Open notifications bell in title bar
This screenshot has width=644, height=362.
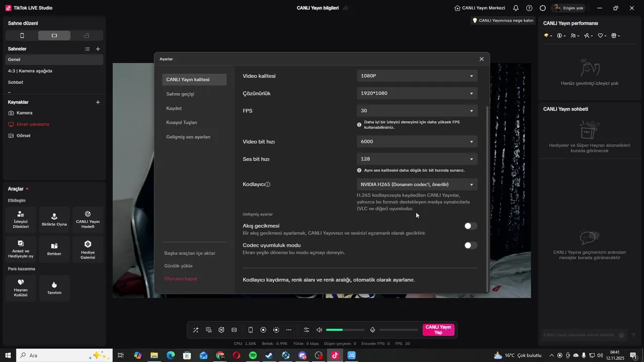click(x=516, y=8)
